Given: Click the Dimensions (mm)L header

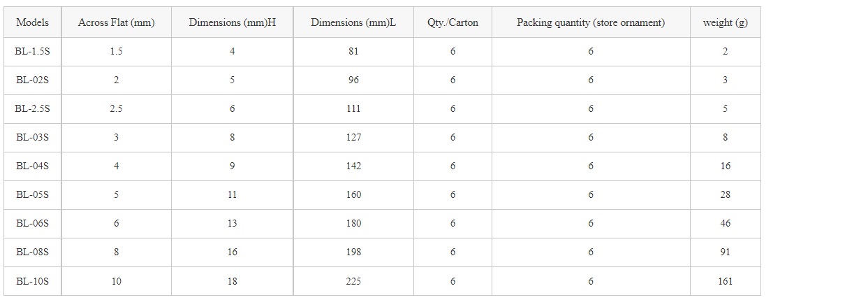Looking at the screenshot, I should click(354, 22).
